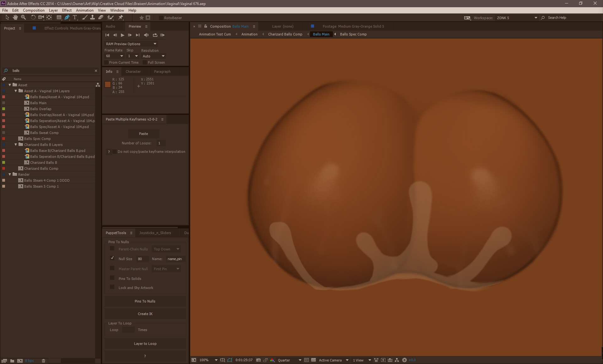603x364 pixels.
Task: Select the Clone Stamp tool
Action: (92, 18)
